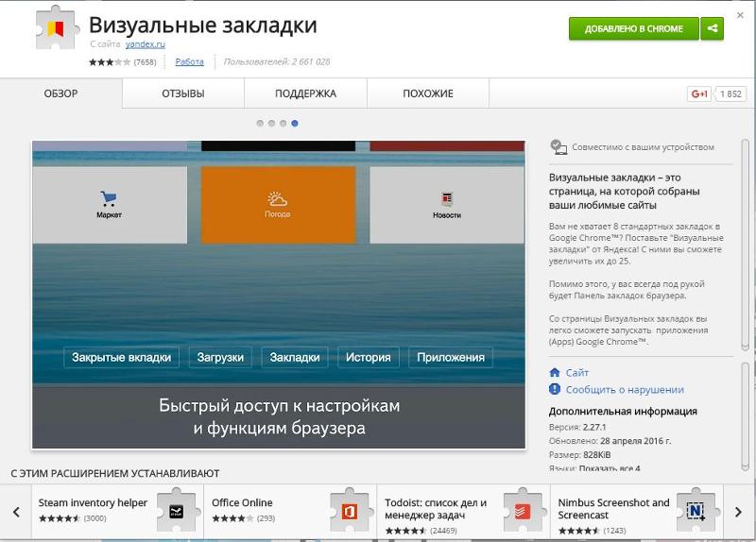The image size is (756, 542).
Task: Click the Закрытые вкладки button in screenshot
Action: pyautogui.click(x=122, y=358)
